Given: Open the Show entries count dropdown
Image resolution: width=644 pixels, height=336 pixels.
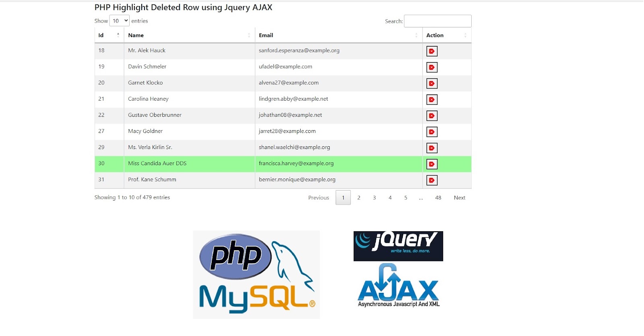Looking at the screenshot, I should click(x=120, y=21).
